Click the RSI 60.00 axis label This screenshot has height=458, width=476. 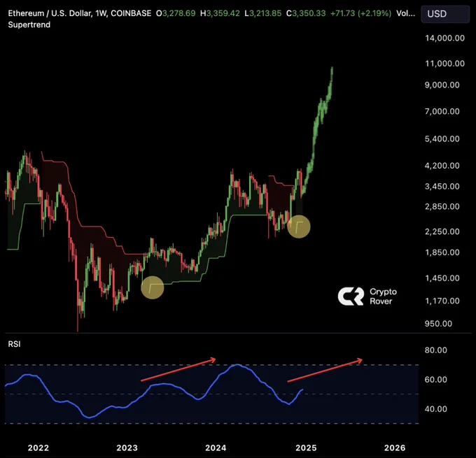436,380
